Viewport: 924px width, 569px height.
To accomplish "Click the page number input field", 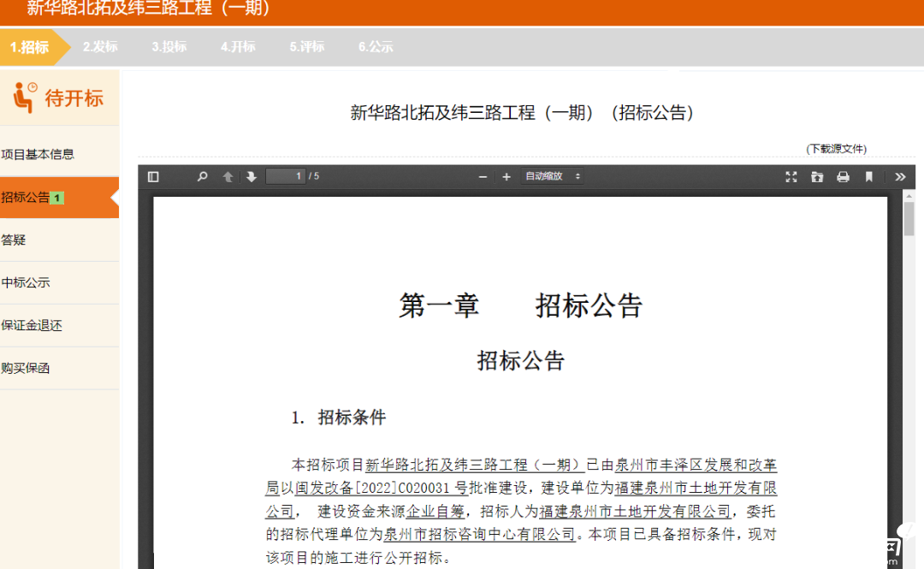I will click(286, 176).
